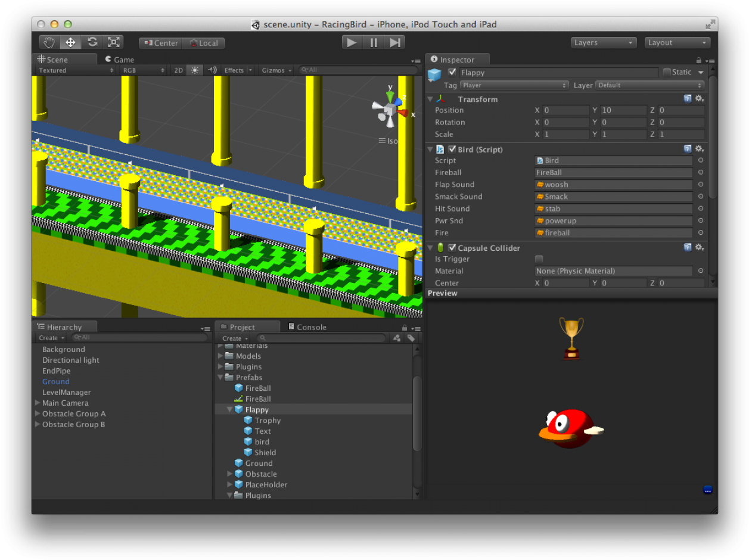Open the Project Create dropdown
This screenshot has height=560, width=749.
click(x=235, y=338)
